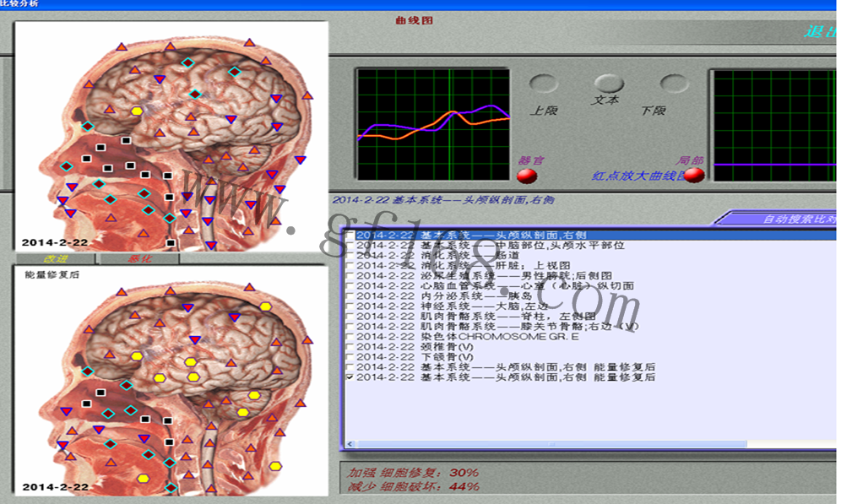Click the 退出 exit label at top right
This screenshot has width=841, height=504.
pyautogui.click(x=819, y=32)
